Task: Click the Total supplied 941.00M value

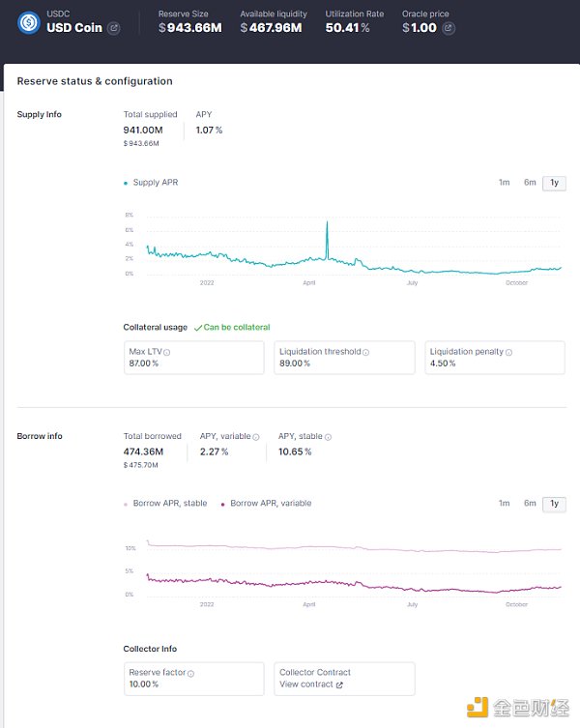Action: pos(143,130)
